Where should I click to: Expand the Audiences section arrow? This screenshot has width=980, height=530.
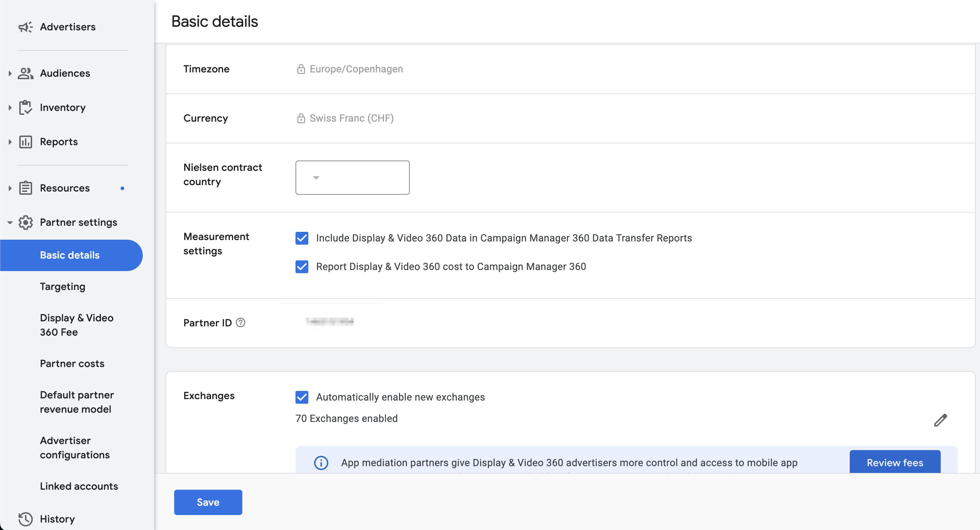tap(10, 73)
